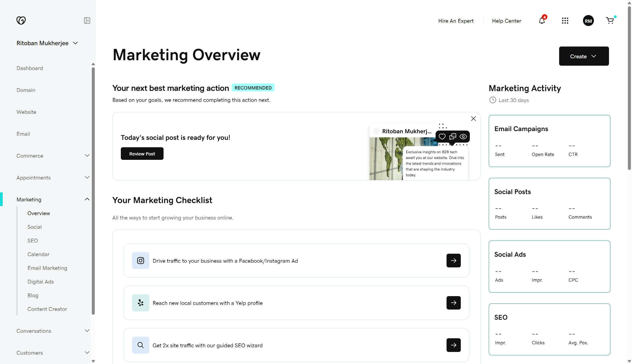Dismiss the social post card with the X
This screenshot has height=364, width=632.
point(473,119)
